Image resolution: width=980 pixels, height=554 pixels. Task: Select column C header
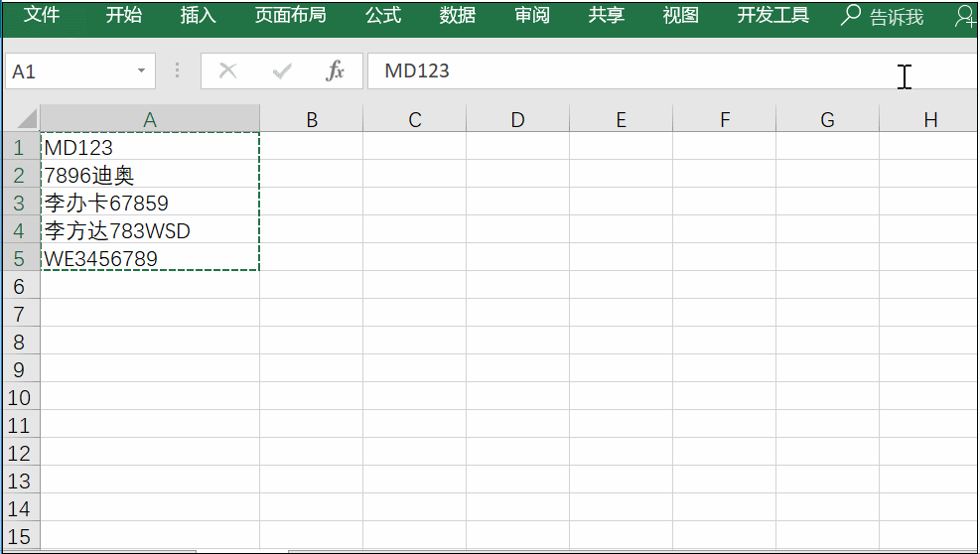coord(415,119)
